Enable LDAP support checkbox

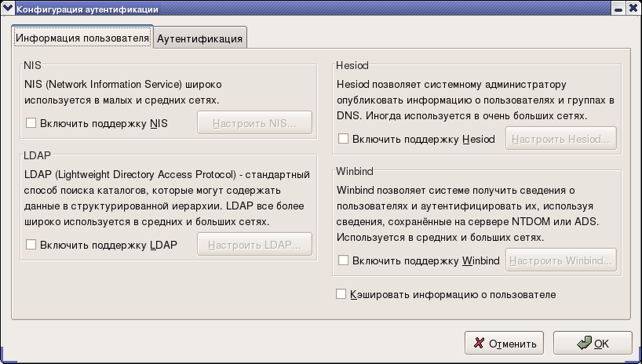pyautogui.click(x=31, y=245)
